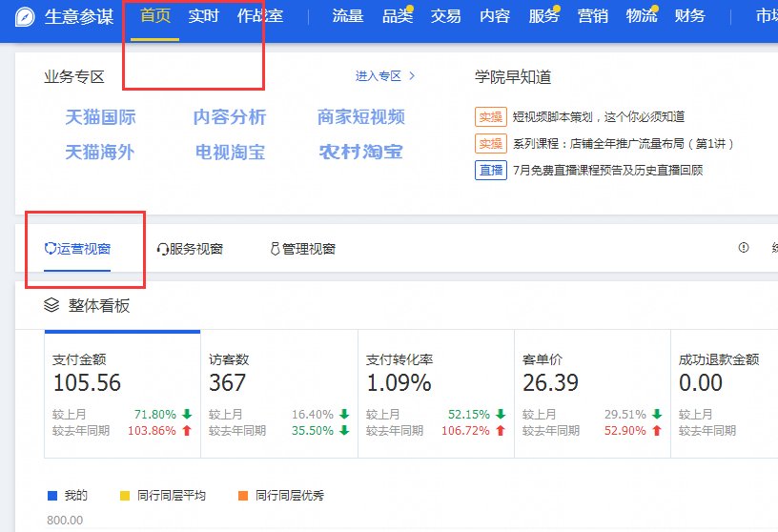778x532 pixels.
Task: Click the person icon of 管理视窗
Action: pyautogui.click(x=275, y=249)
